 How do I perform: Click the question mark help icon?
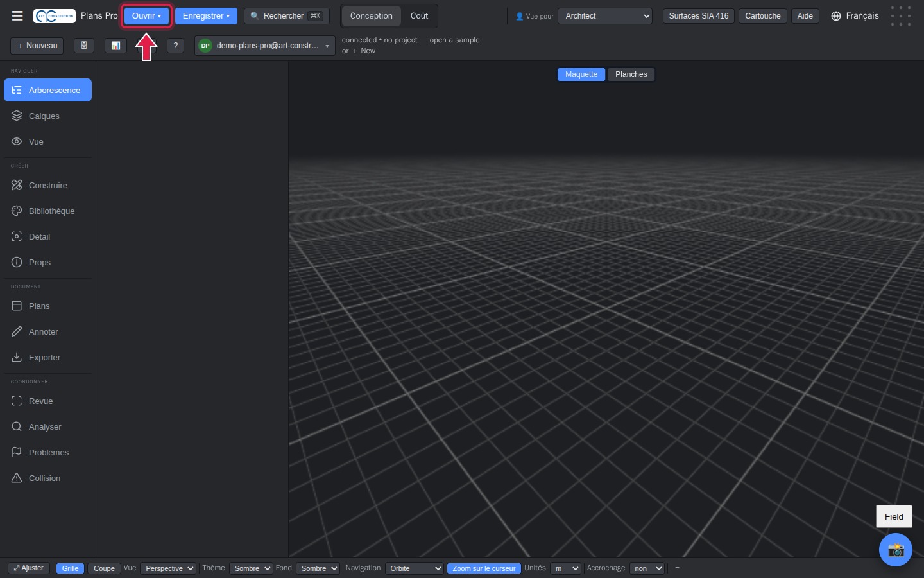[176, 46]
